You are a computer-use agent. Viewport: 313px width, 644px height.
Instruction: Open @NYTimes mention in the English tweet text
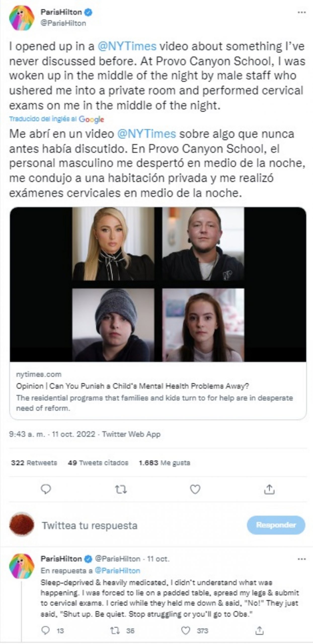coord(127,46)
